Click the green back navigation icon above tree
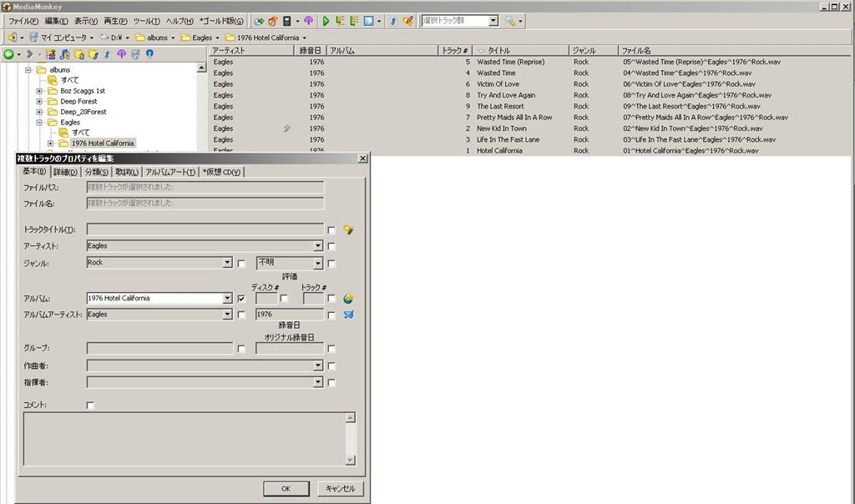 8,54
